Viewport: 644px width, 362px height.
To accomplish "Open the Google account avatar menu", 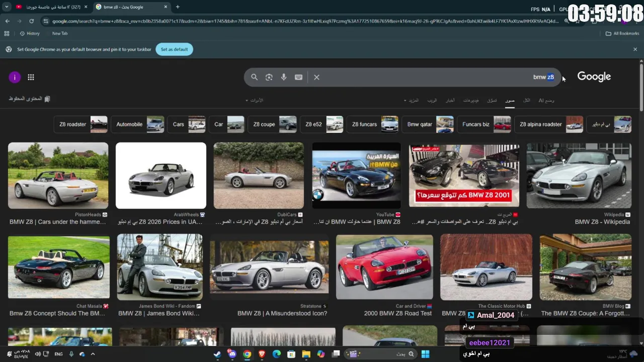I will 15,77.
